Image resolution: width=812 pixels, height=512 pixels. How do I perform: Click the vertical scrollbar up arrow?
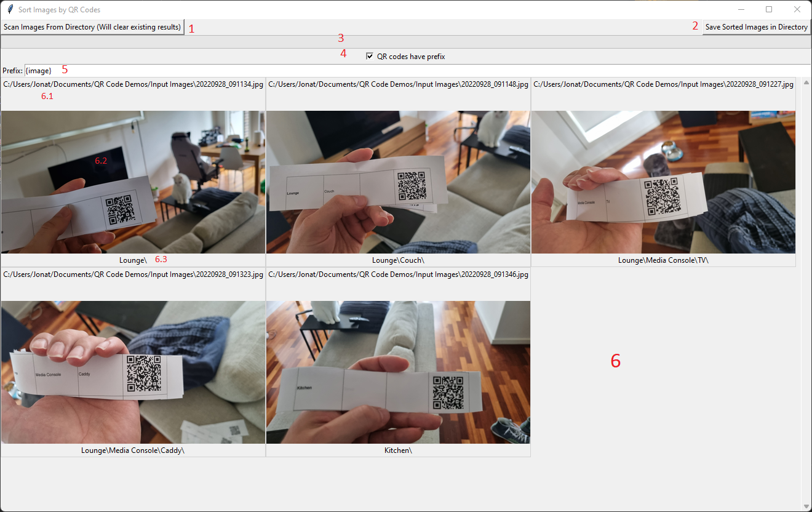coord(806,82)
